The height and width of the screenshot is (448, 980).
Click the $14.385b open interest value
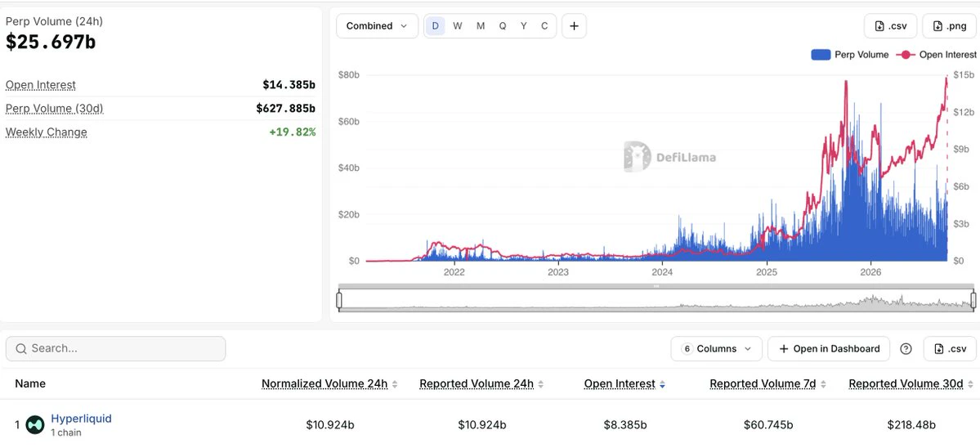point(289,84)
